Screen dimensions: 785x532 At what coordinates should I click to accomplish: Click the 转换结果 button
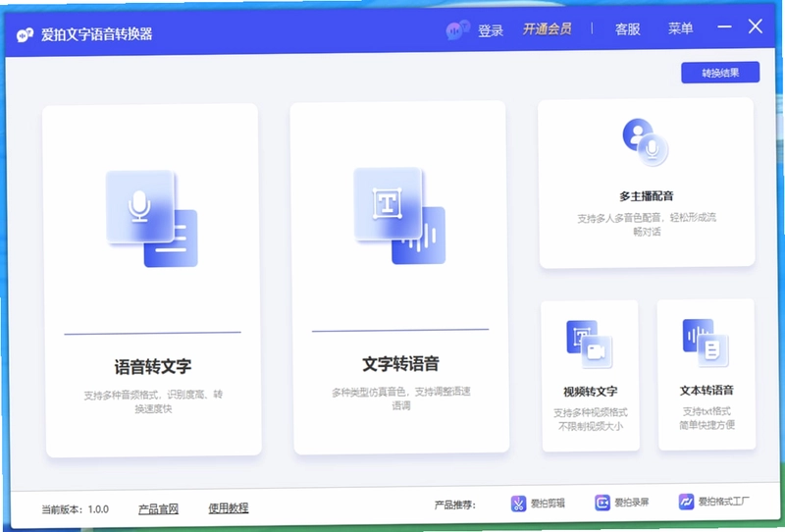click(720, 73)
